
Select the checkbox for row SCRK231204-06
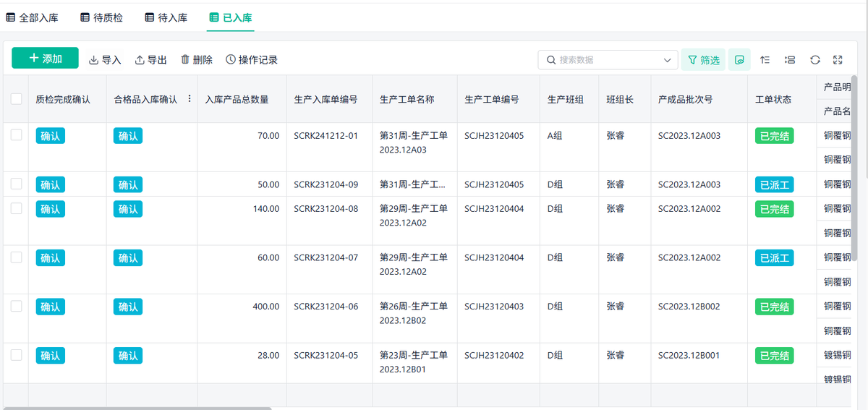coord(17,306)
